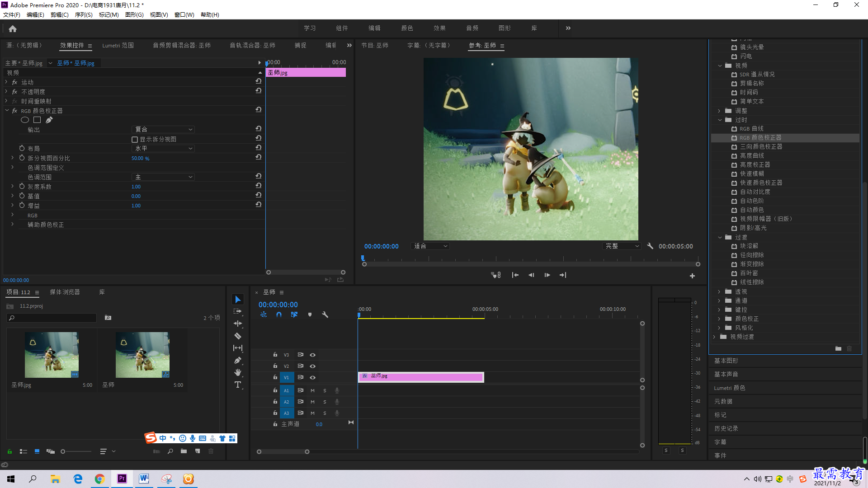Screen dimensions: 868x488
Task: Create new bin in project panel
Action: click(x=184, y=451)
